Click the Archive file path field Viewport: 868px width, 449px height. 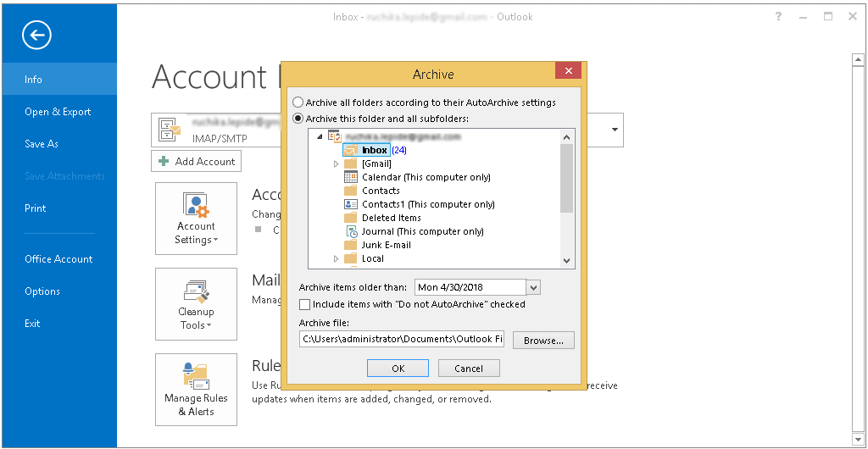pyautogui.click(x=402, y=339)
